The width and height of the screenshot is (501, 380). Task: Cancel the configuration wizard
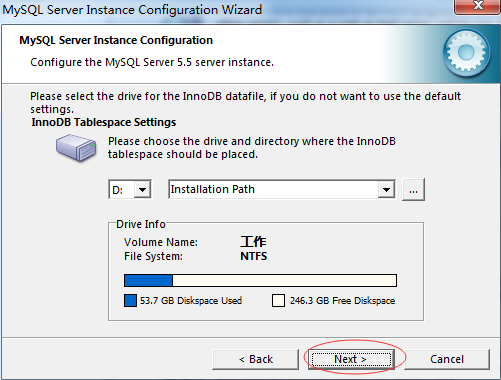tap(447, 359)
